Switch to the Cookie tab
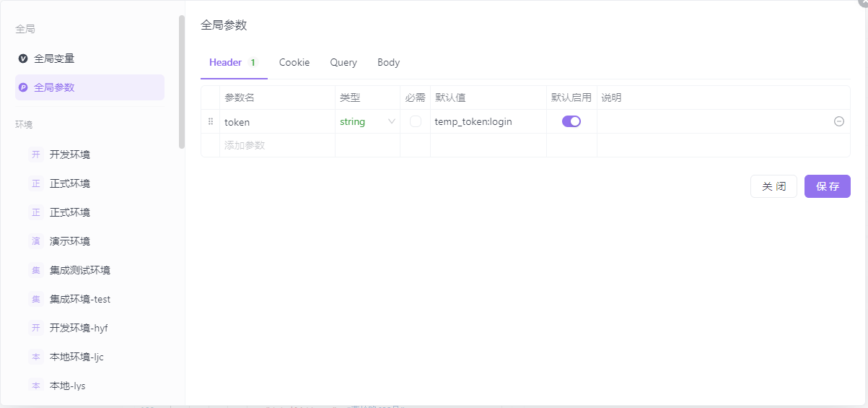 tap(294, 62)
